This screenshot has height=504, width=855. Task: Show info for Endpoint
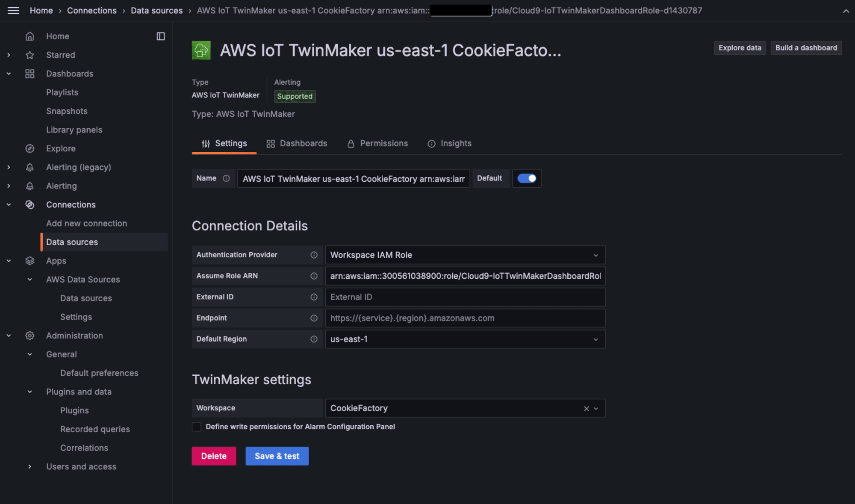(314, 318)
